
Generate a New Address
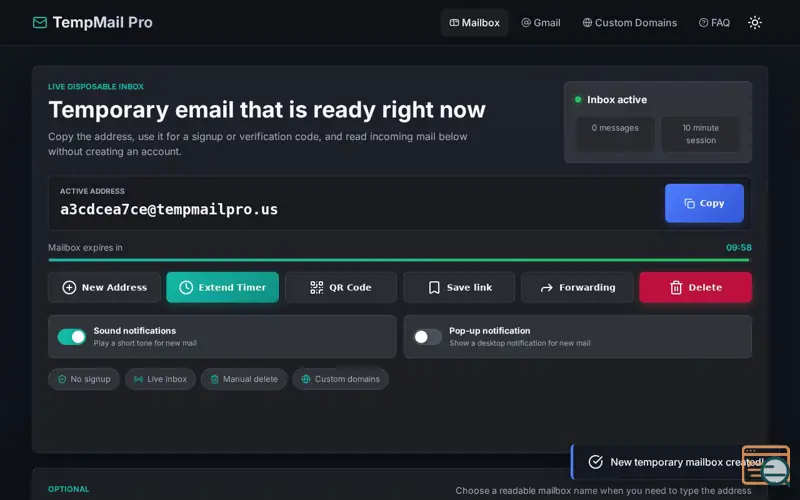tap(104, 287)
